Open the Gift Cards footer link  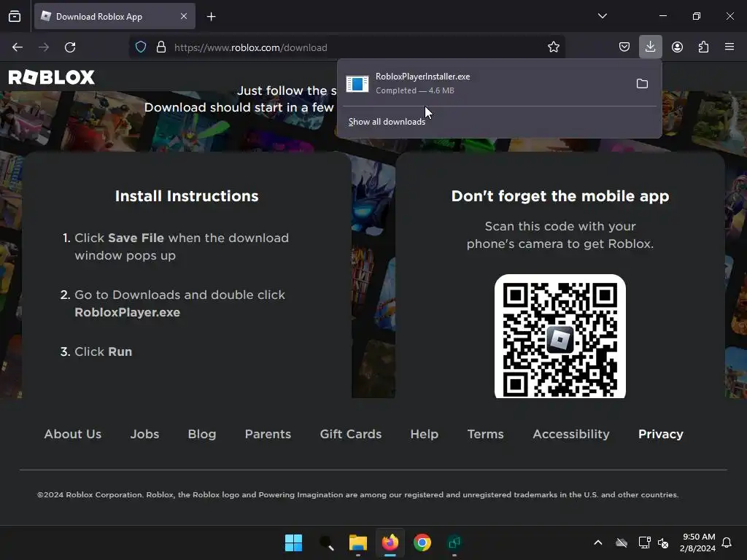point(351,434)
